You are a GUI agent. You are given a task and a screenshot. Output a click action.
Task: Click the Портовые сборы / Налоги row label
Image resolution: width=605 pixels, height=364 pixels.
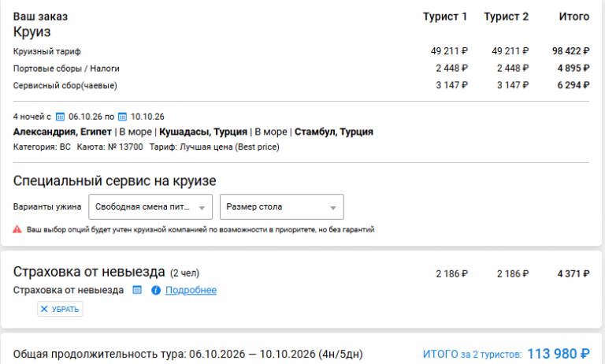click(x=66, y=69)
